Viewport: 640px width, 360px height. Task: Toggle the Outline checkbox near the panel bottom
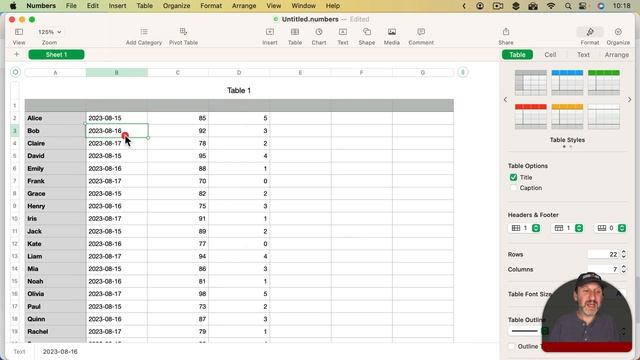click(x=512, y=346)
